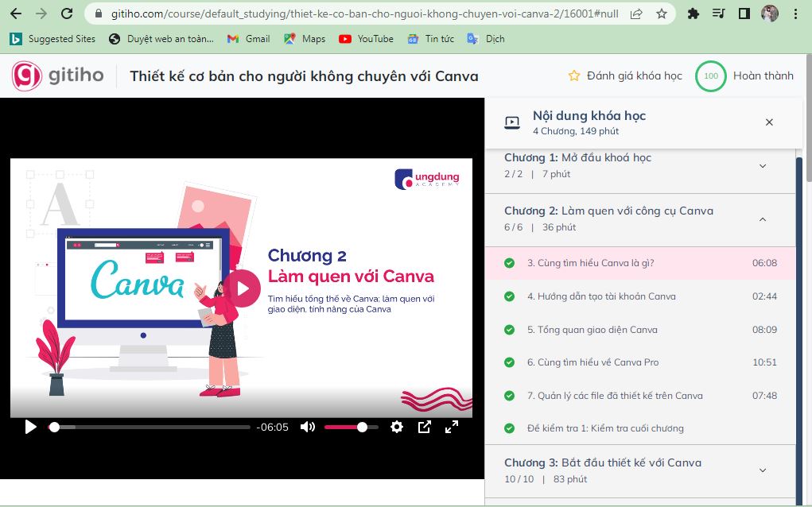
Task: Open lesson 3. Cùng tìm hiểu Canva là gì?
Action: (640, 263)
